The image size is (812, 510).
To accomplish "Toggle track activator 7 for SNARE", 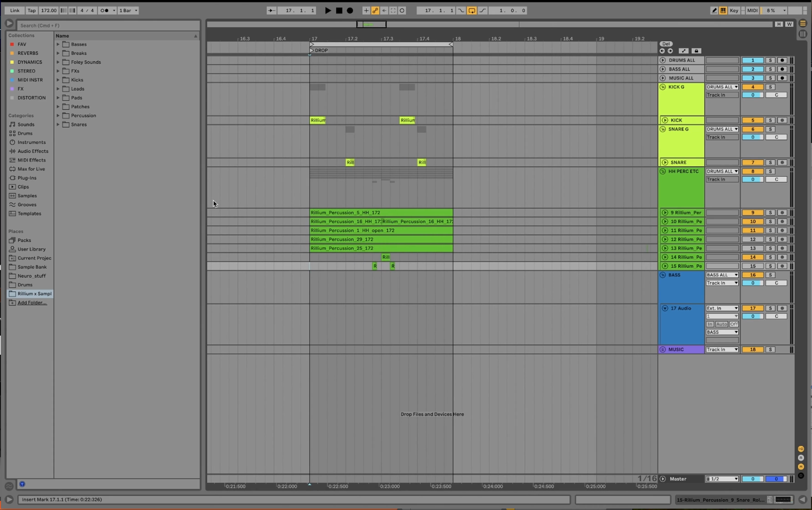I will 752,163.
